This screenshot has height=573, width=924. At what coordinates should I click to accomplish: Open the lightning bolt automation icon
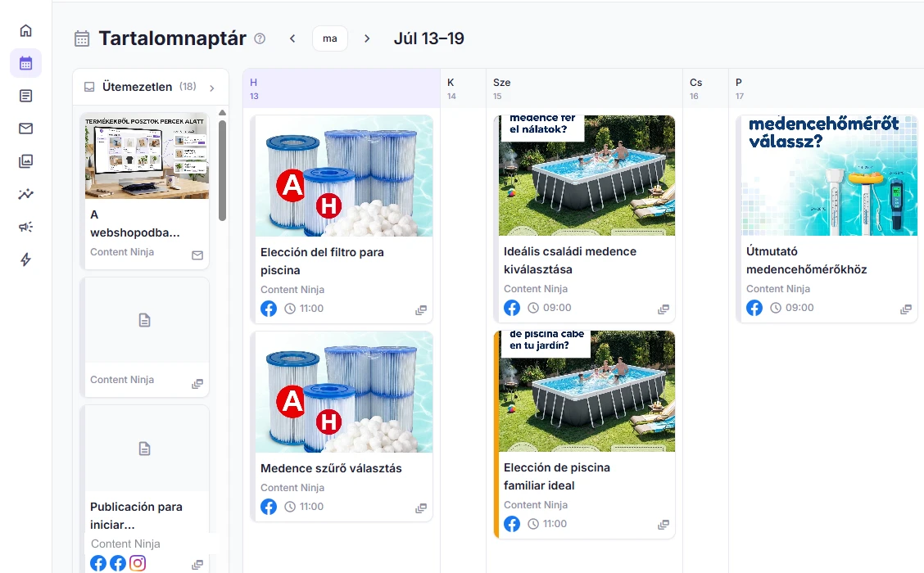click(26, 259)
